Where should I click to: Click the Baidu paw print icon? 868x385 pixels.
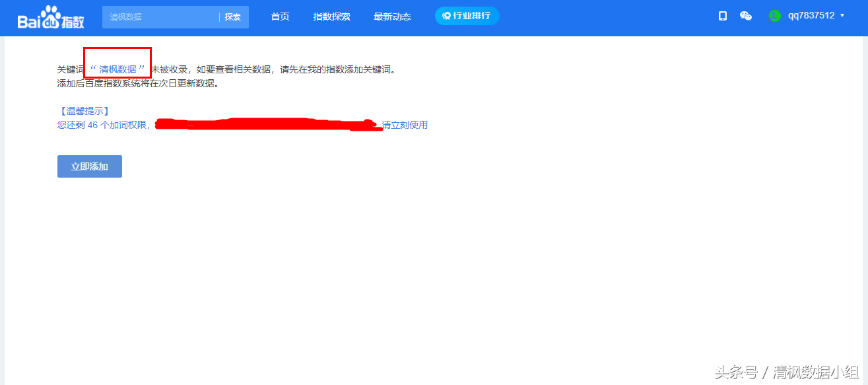pos(51,15)
